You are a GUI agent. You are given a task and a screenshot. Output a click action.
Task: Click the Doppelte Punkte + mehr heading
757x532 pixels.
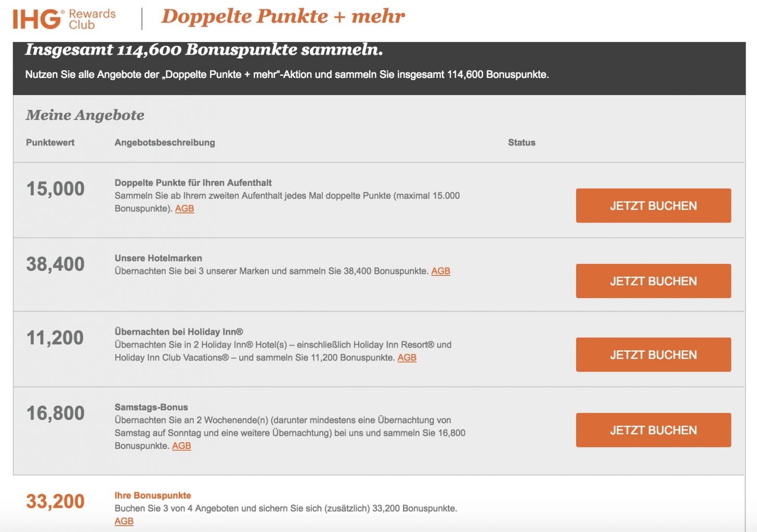click(283, 16)
